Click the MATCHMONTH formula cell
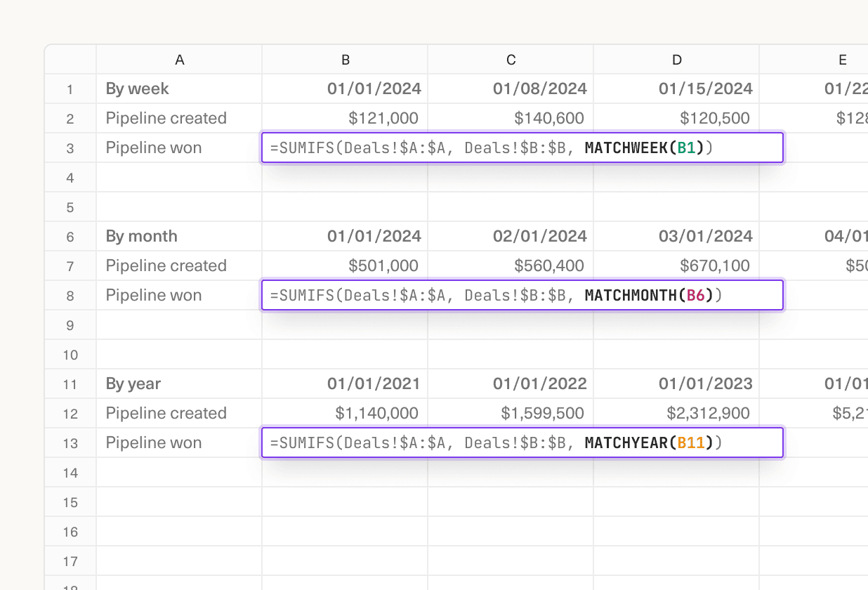The width and height of the screenshot is (868, 590). (x=522, y=295)
